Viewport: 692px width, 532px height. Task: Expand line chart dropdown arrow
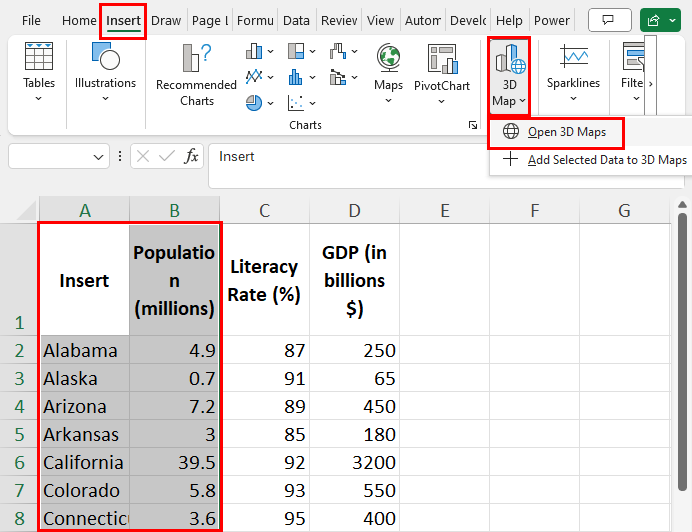pos(271,77)
